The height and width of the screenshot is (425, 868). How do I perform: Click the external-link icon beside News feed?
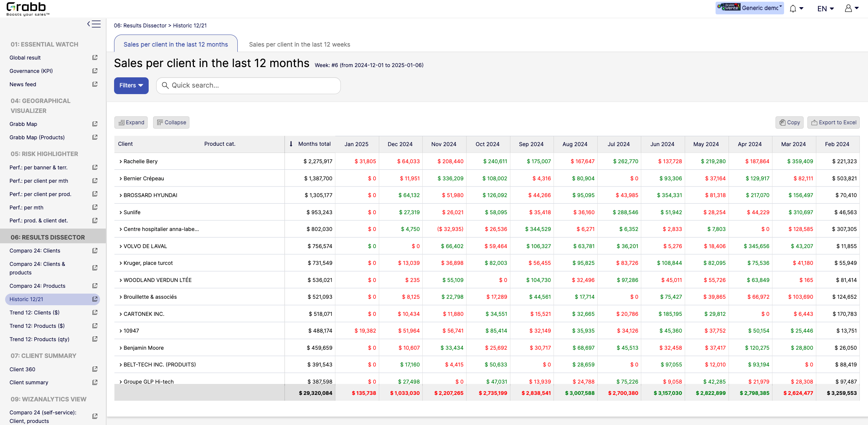95,84
